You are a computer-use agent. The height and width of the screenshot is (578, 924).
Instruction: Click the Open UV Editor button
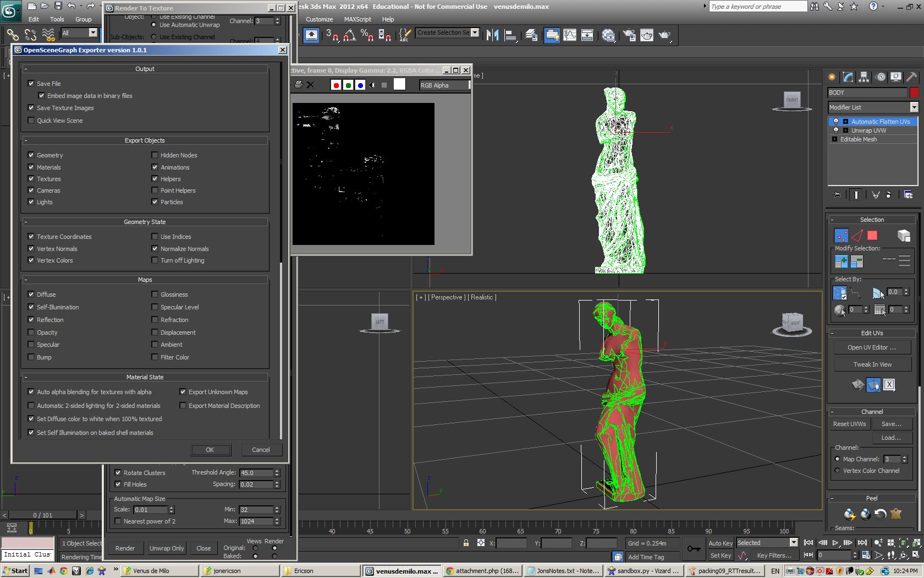[x=872, y=347]
